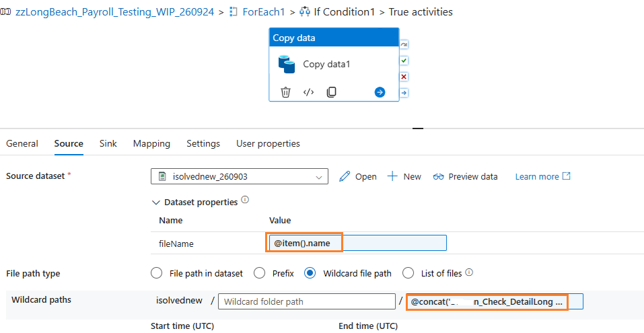
Task: Switch to the Sink tab
Action: point(108,143)
